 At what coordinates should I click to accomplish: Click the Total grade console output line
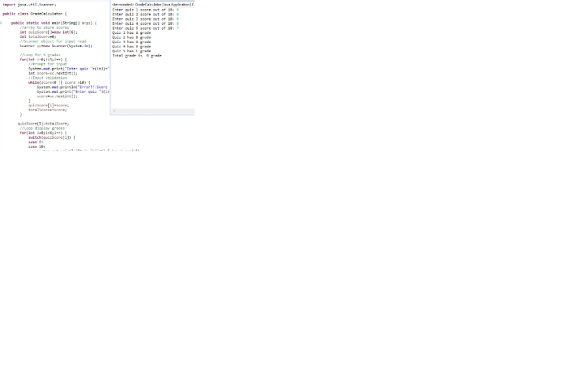(x=137, y=55)
